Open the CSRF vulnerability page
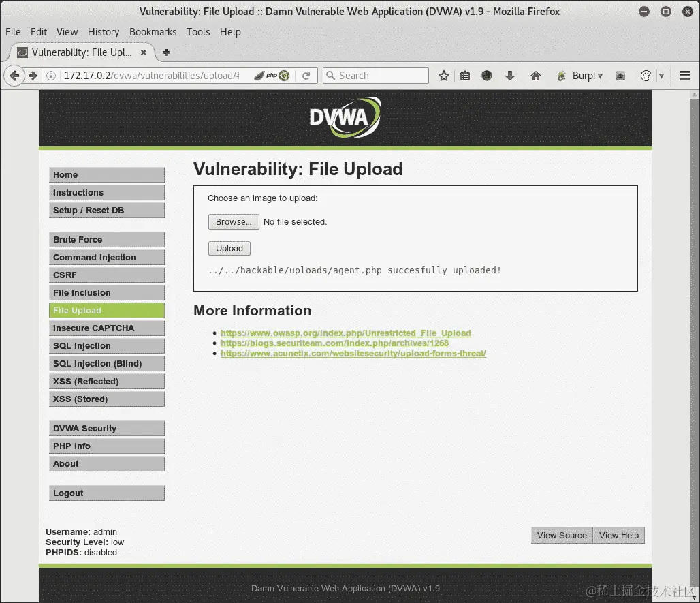This screenshot has height=603, width=700. 107,275
